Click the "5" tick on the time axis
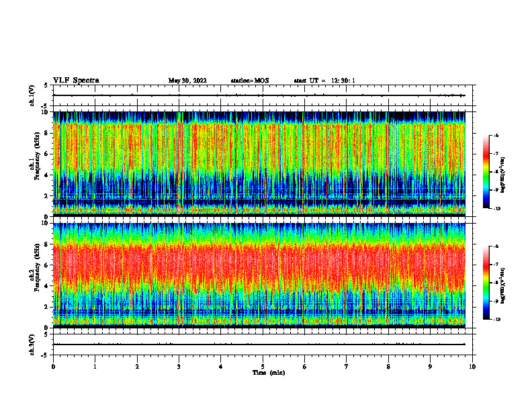The width and height of the screenshot is (532, 411). pos(263,367)
